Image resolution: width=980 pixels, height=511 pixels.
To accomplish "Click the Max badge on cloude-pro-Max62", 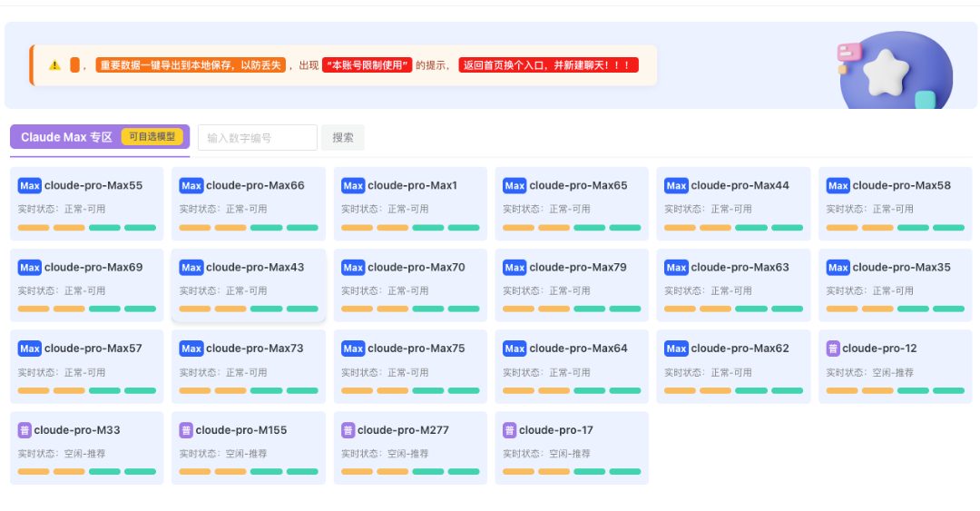I will (x=676, y=349).
